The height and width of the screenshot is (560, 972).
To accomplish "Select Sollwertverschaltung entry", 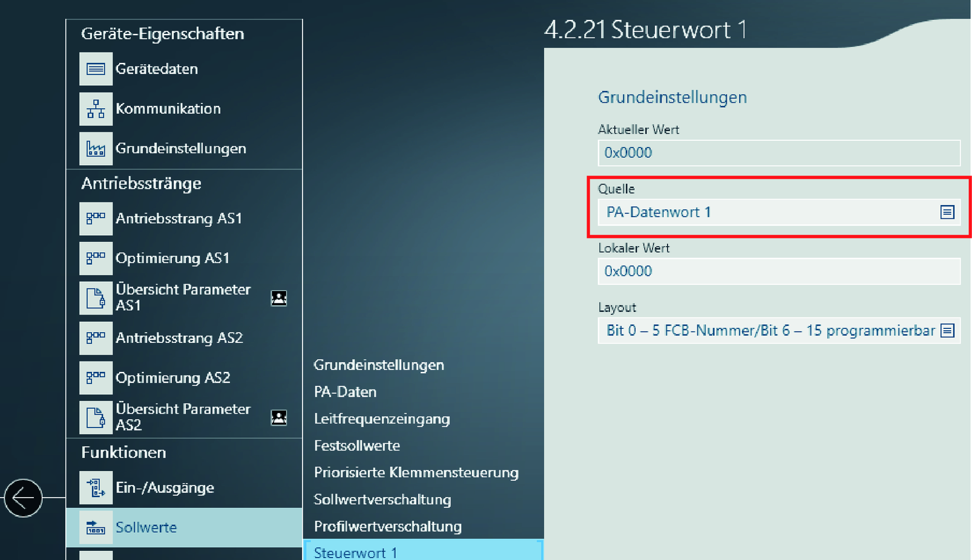I will (382, 500).
